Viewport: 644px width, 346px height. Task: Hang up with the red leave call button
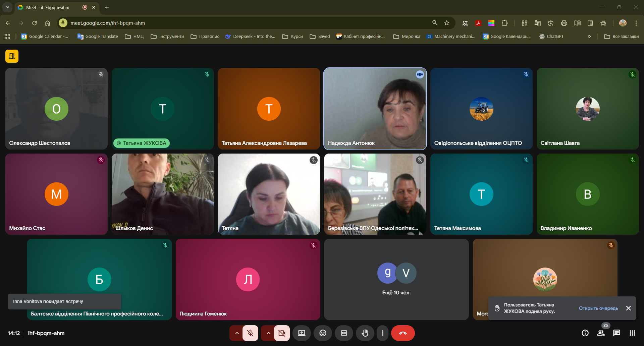click(403, 333)
